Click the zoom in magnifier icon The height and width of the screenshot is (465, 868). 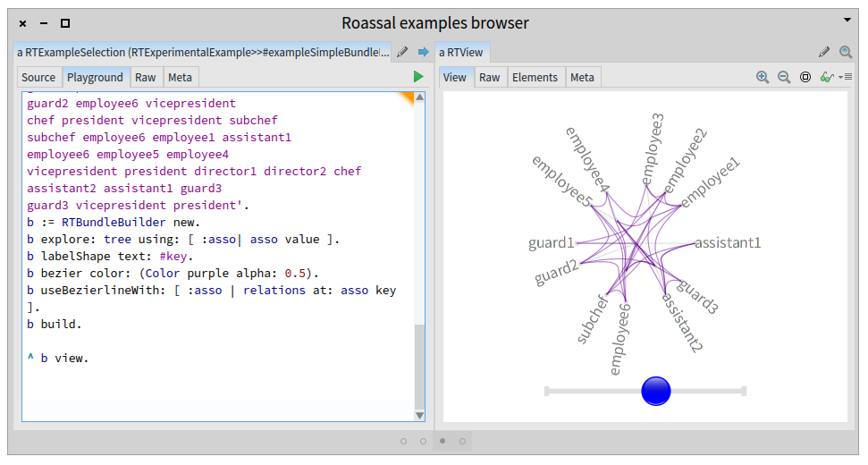tap(763, 78)
